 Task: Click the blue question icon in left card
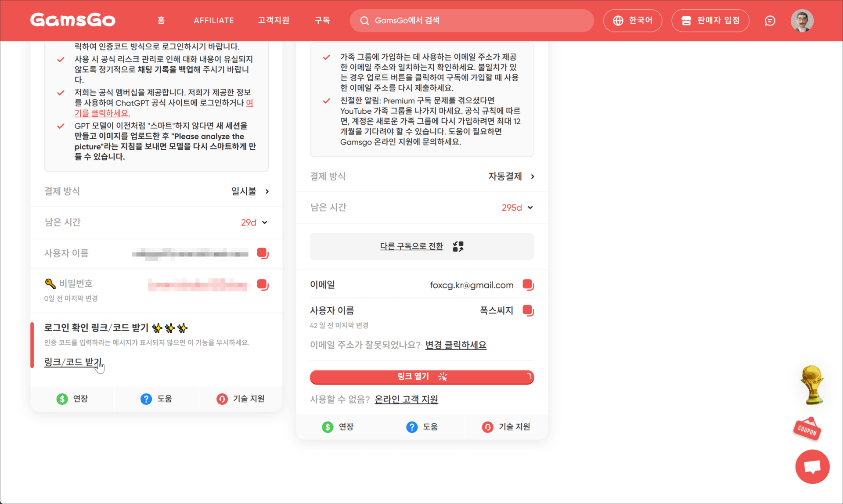(x=146, y=399)
